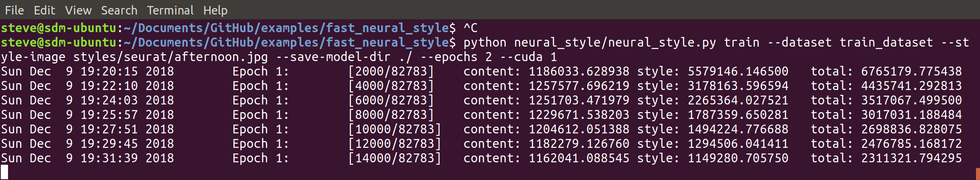Click the style value 1149280.705750
The width and height of the screenshot is (980, 180).
coord(738,158)
